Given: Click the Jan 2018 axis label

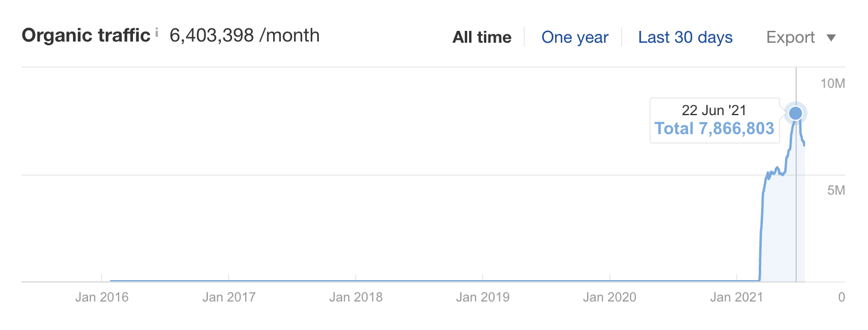Looking at the screenshot, I should coord(356,297).
